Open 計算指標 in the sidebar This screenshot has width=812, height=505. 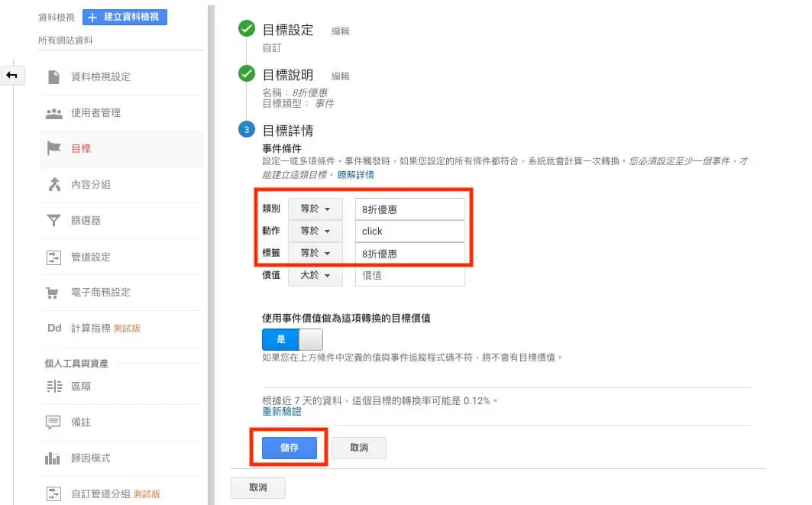coord(91,329)
